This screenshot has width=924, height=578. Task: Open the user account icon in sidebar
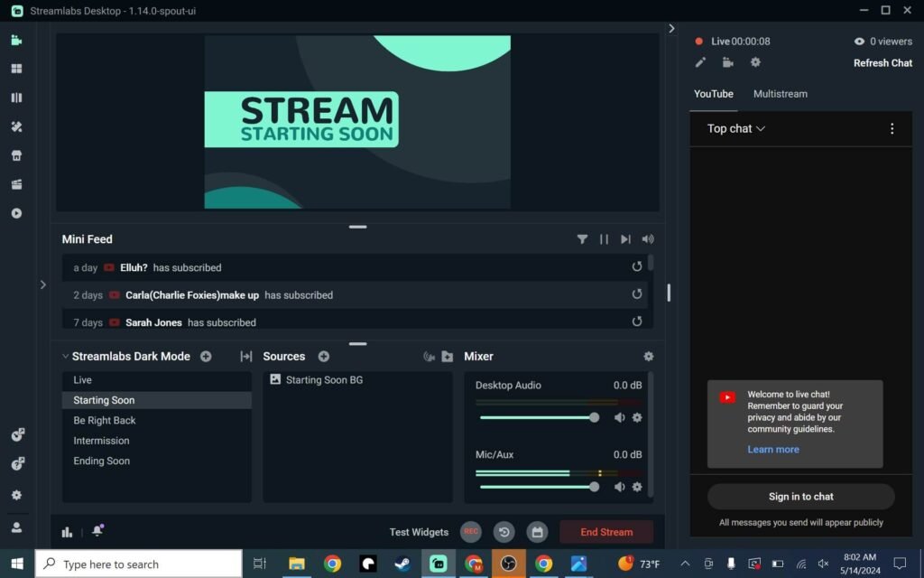click(16, 527)
